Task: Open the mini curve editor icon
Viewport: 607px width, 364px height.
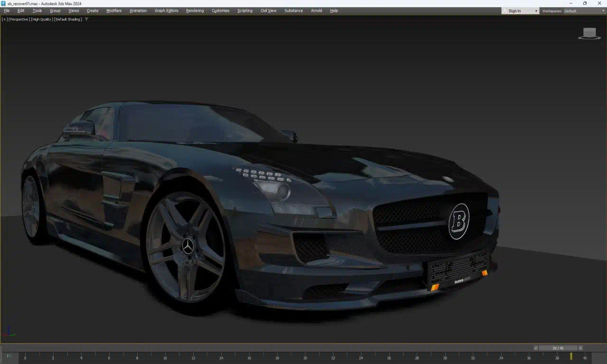Action: [9, 356]
